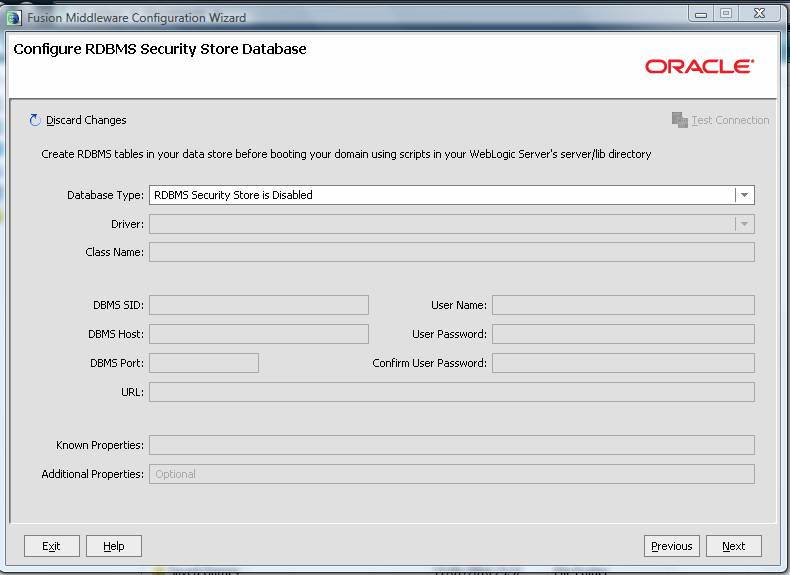Click the 'Driver:' label

127,224
